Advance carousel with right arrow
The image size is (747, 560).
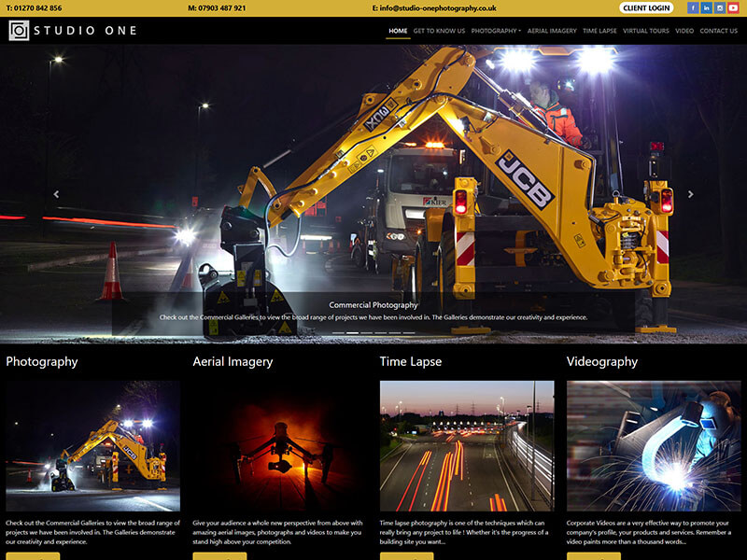pos(691,194)
